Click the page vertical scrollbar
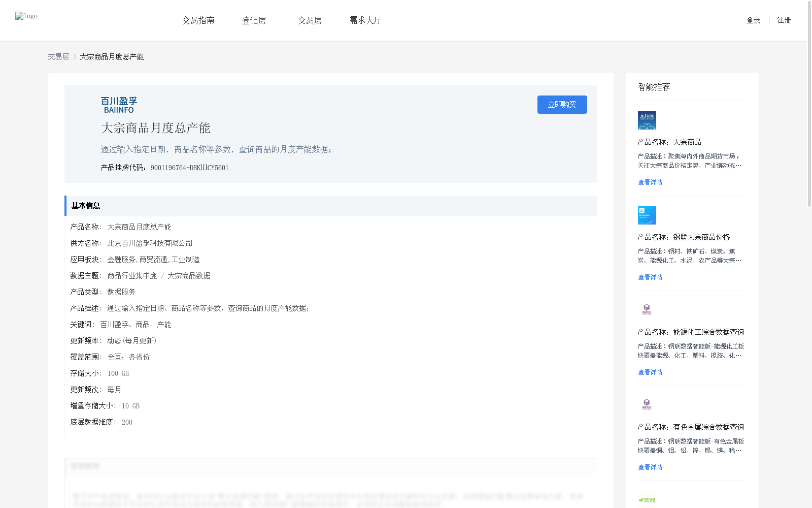The image size is (812, 508). click(809, 104)
